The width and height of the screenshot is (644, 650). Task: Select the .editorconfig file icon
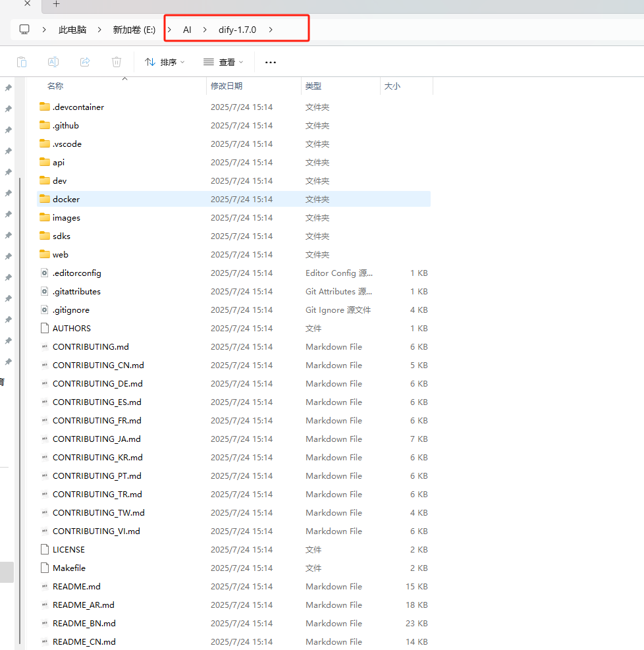point(45,273)
